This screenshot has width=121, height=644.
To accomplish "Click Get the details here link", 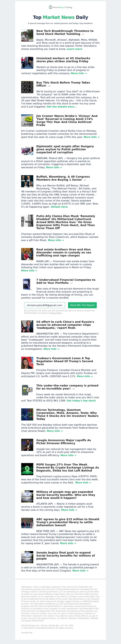I will 62,107.
